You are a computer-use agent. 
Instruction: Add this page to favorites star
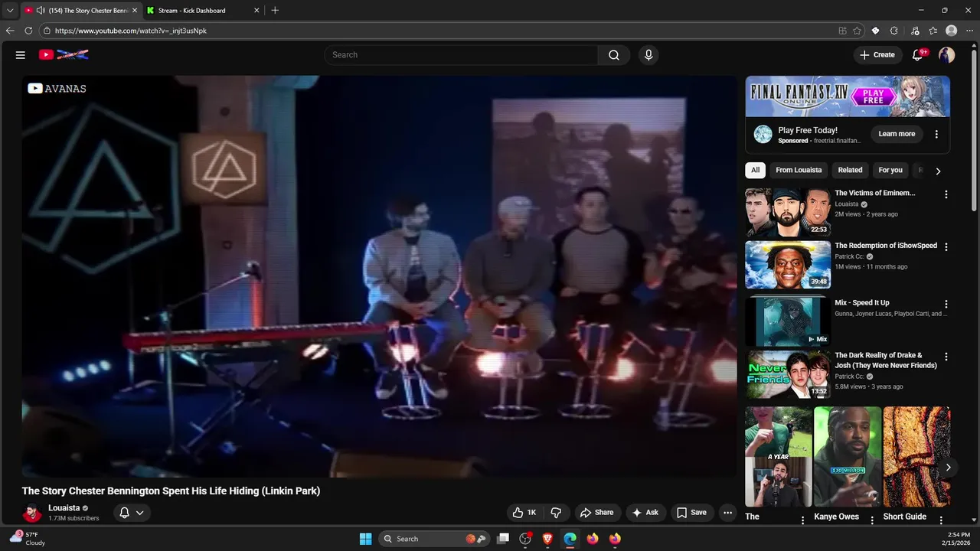coord(857,31)
